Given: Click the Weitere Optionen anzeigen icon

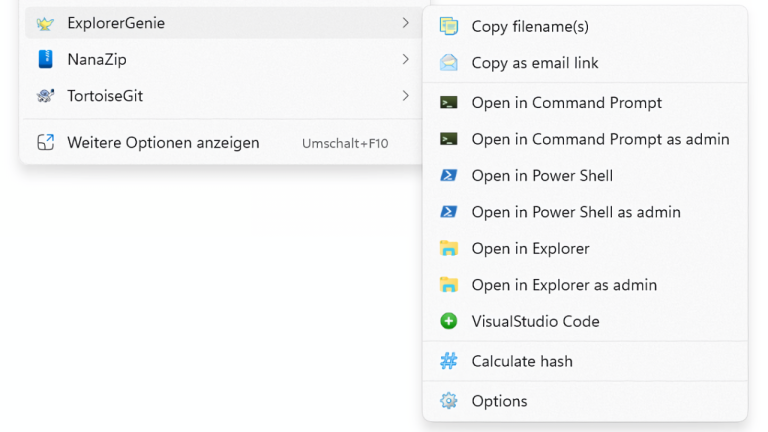Looking at the screenshot, I should pyautogui.click(x=46, y=143).
